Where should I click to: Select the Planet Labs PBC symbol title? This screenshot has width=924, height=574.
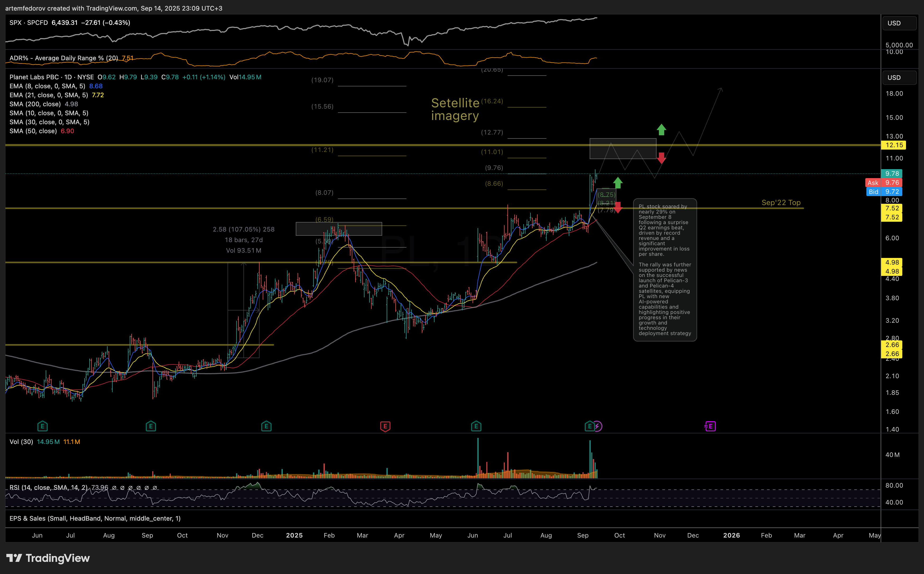pyautogui.click(x=52, y=77)
